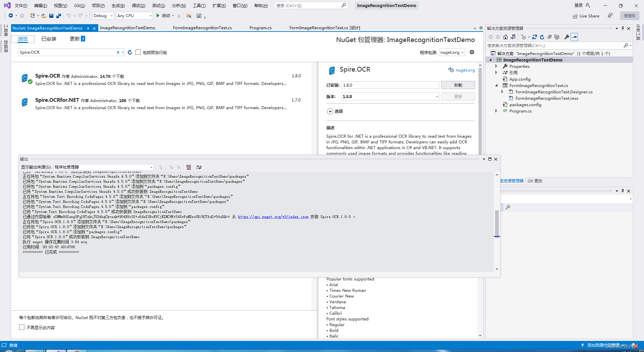644x352 pixels.
Task: Click the nuget.org link in package details
Action: coord(465,70)
